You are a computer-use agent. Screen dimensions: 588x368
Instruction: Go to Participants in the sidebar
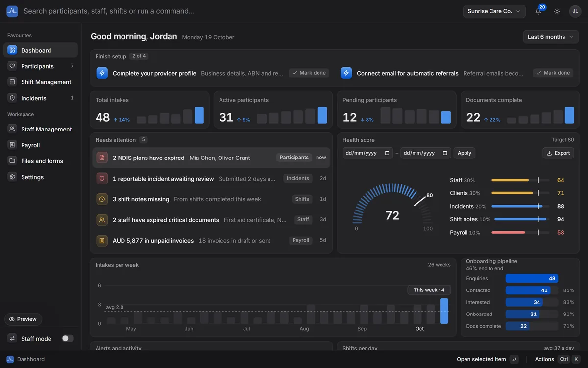click(x=41, y=66)
